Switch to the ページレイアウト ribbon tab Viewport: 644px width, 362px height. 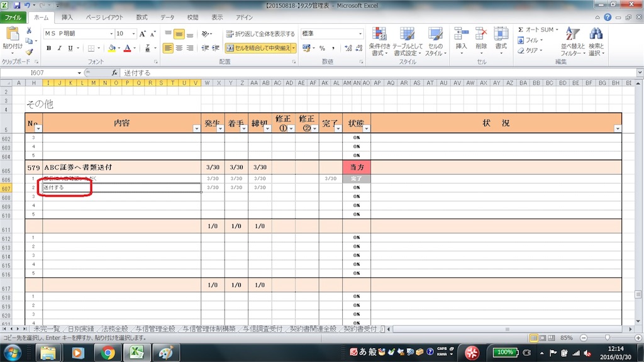click(x=104, y=17)
